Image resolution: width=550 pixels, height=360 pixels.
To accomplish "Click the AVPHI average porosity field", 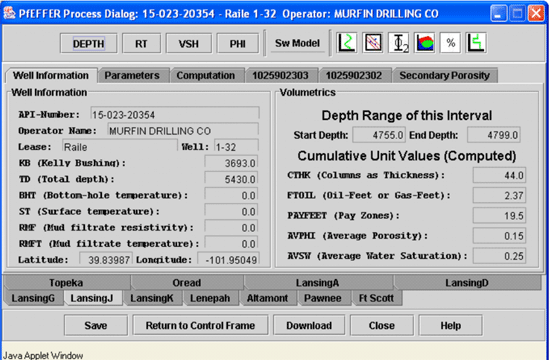I will pos(499,236).
